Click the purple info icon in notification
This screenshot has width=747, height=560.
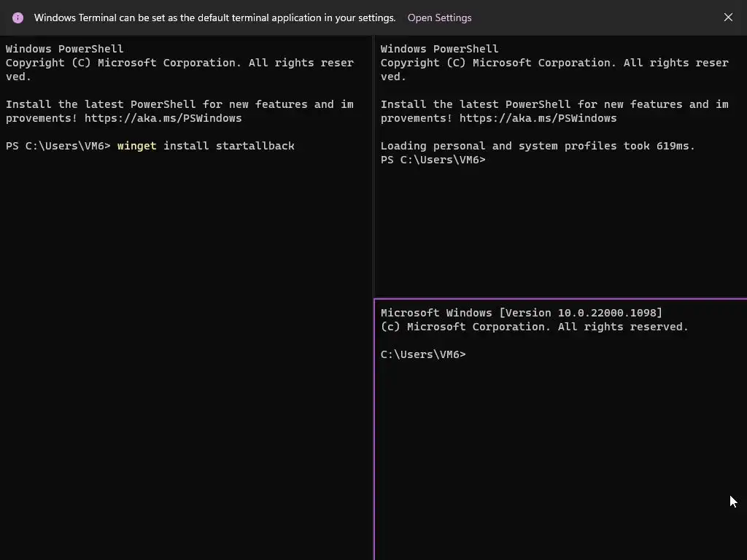(18, 17)
